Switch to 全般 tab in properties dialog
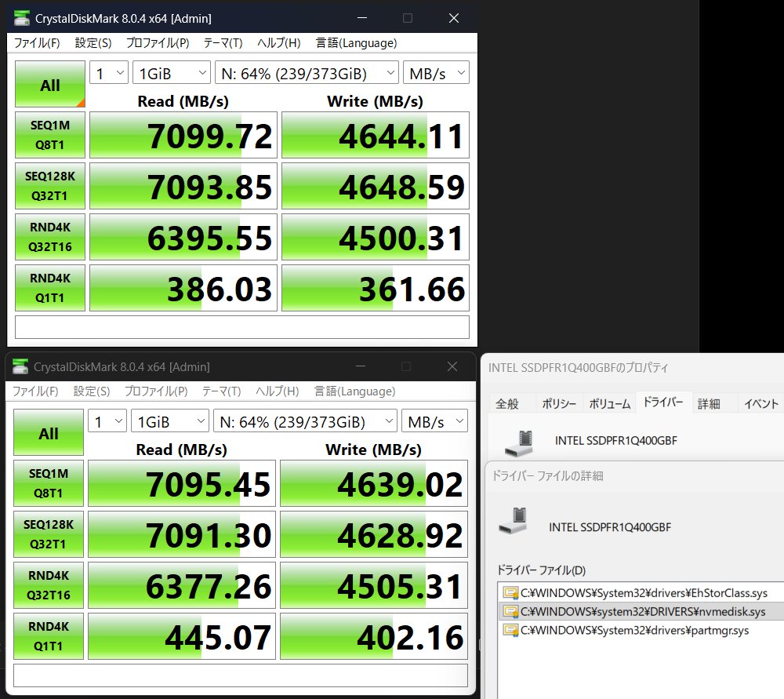This screenshot has width=784, height=699. click(507, 403)
